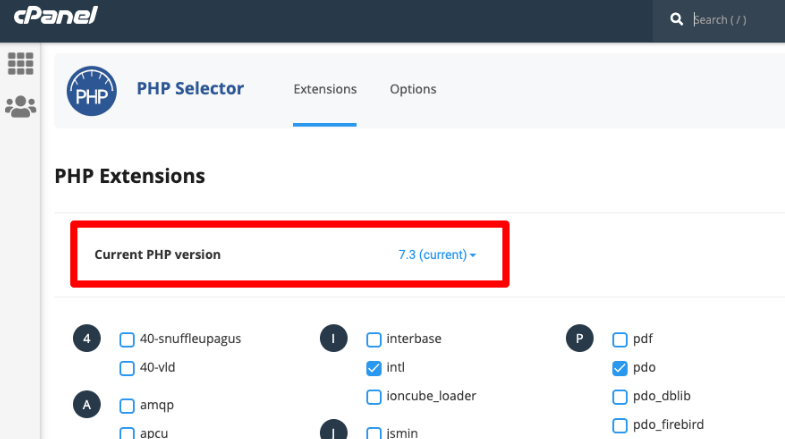Click the letter A section badge
This screenshot has height=439, width=785.
tap(87, 404)
